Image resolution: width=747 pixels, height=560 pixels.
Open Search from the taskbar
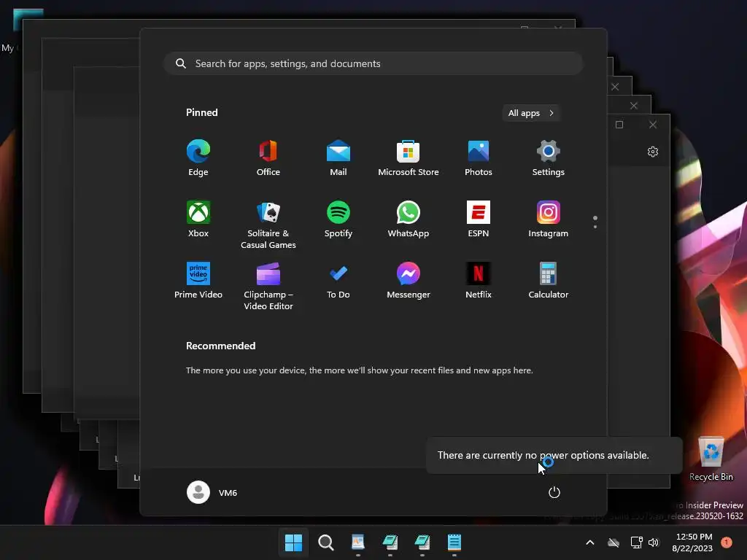pyautogui.click(x=326, y=542)
